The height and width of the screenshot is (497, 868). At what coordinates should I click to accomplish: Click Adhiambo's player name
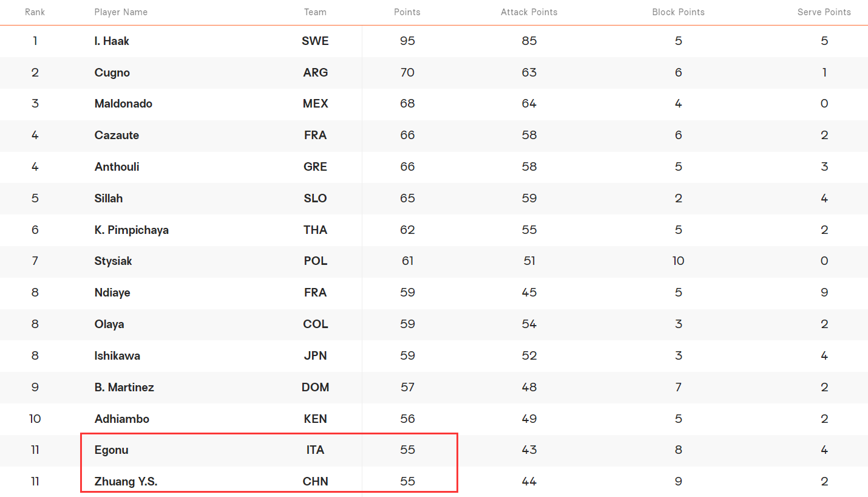(x=121, y=419)
